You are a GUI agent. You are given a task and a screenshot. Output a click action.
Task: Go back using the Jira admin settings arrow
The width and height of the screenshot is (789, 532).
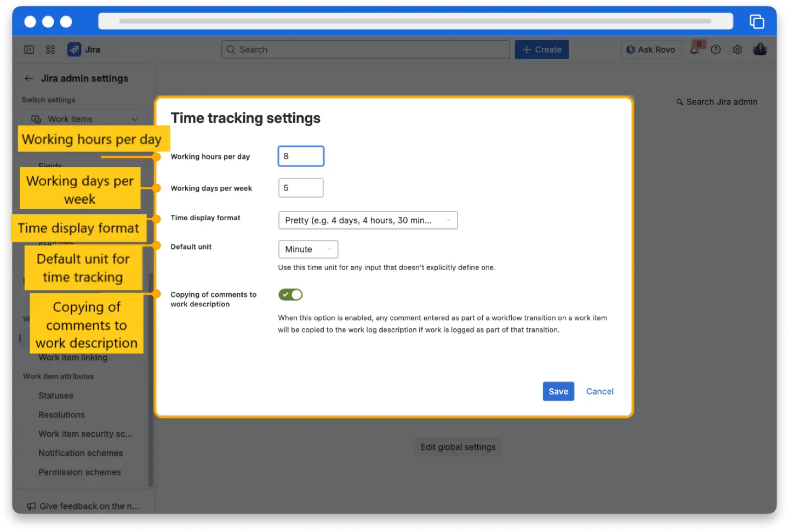coord(28,78)
